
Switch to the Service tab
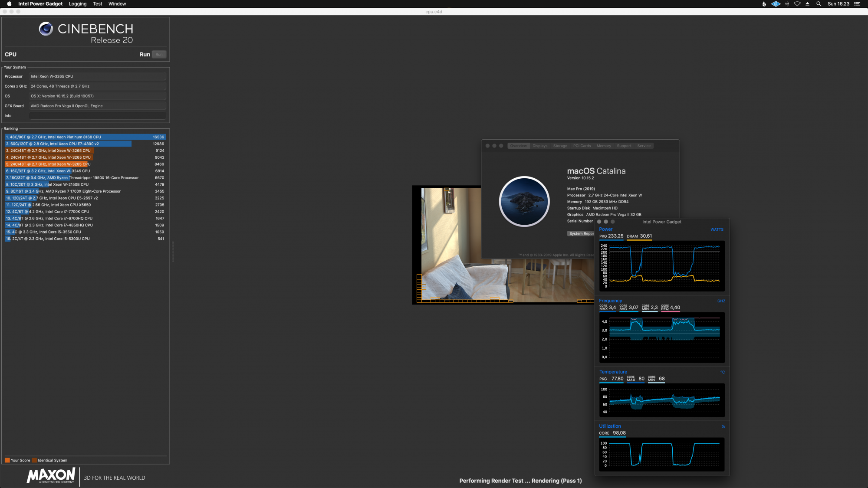644,146
